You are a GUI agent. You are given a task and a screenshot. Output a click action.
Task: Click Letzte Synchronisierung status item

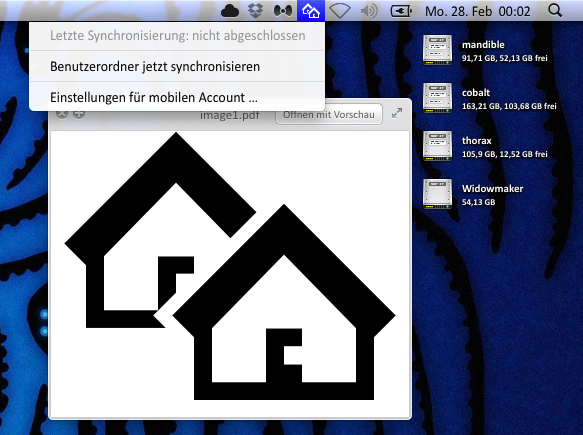click(177, 36)
